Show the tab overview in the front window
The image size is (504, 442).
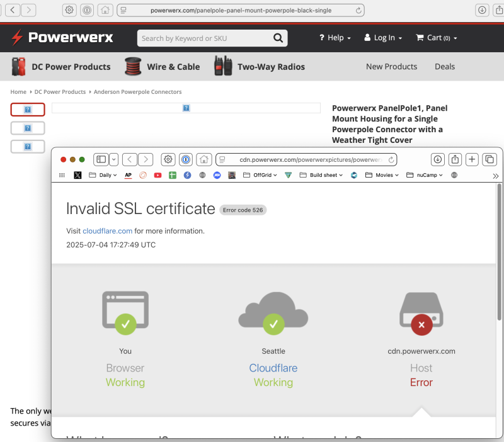tap(490, 159)
